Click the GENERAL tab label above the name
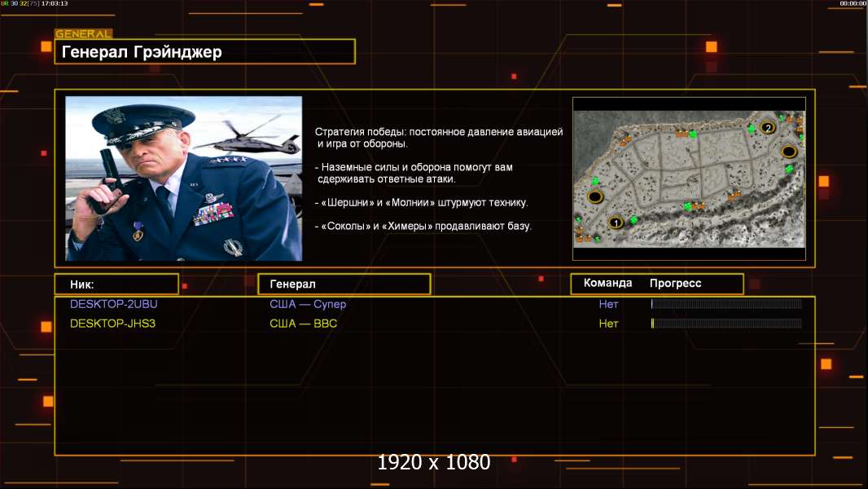The height and width of the screenshot is (489, 868). 83,34
